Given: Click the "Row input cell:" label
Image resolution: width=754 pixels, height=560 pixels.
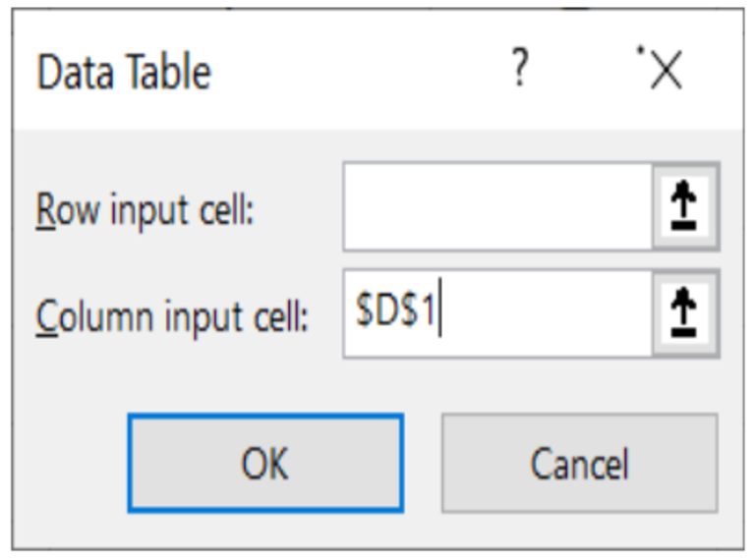Looking at the screenshot, I should [145, 209].
